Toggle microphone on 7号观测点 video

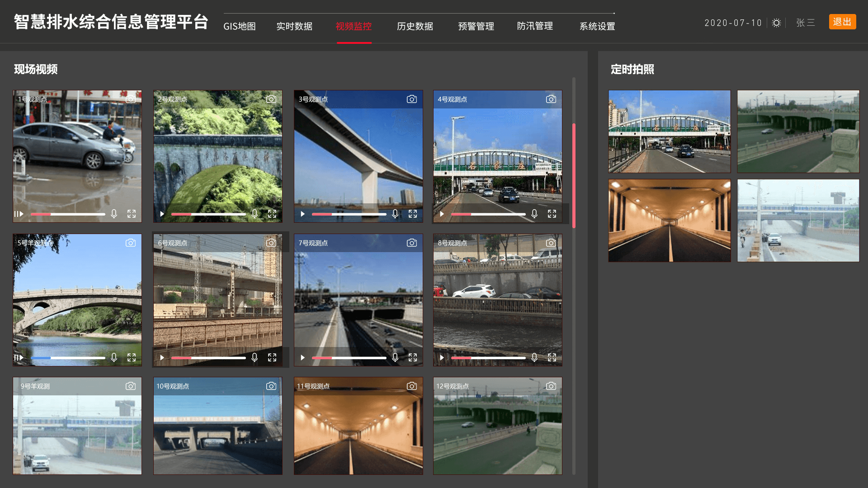pyautogui.click(x=395, y=357)
